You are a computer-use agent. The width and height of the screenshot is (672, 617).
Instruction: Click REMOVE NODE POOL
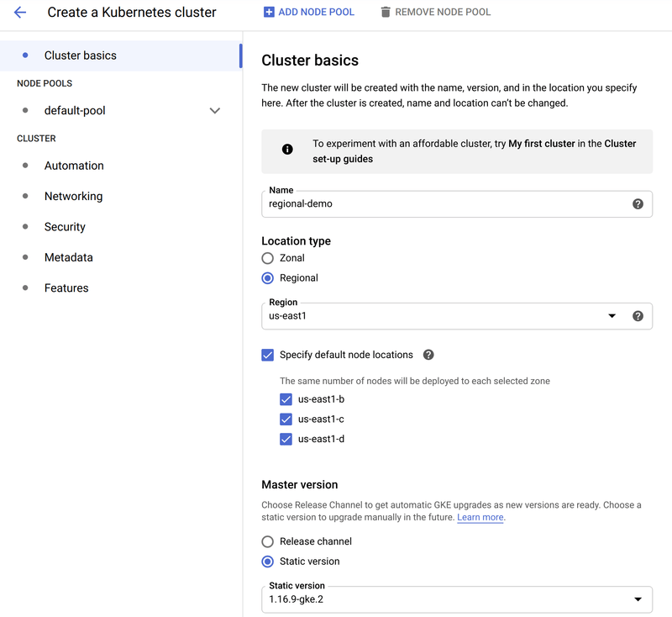coord(434,13)
